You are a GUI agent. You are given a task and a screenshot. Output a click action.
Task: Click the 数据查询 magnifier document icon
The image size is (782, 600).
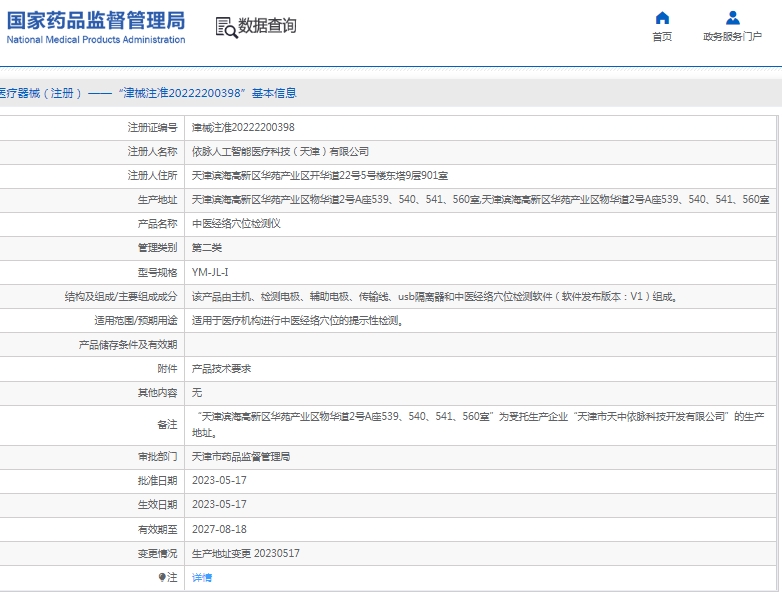click(226, 27)
